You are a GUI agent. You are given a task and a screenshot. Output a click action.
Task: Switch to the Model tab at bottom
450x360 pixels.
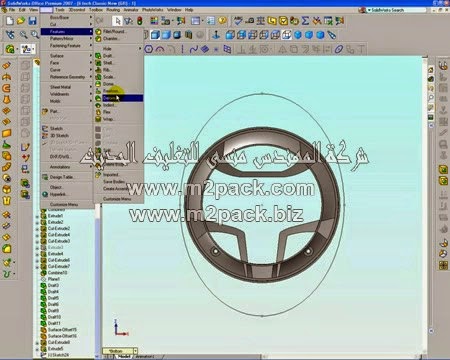pos(124,357)
